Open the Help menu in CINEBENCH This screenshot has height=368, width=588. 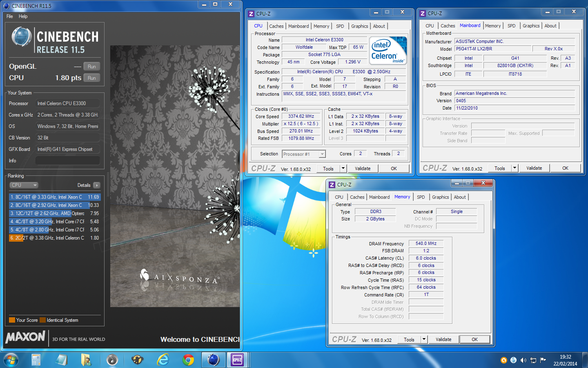pyautogui.click(x=23, y=16)
